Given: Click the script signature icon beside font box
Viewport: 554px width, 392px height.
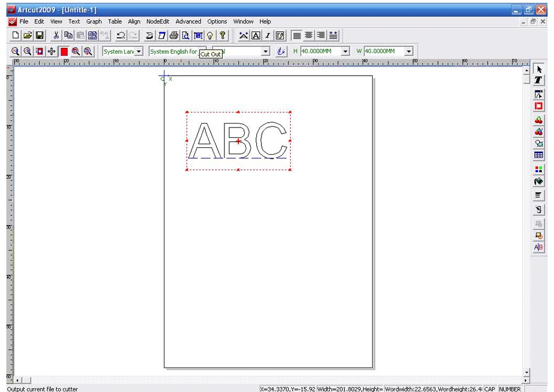Looking at the screenshot, I should click(280, 51).
